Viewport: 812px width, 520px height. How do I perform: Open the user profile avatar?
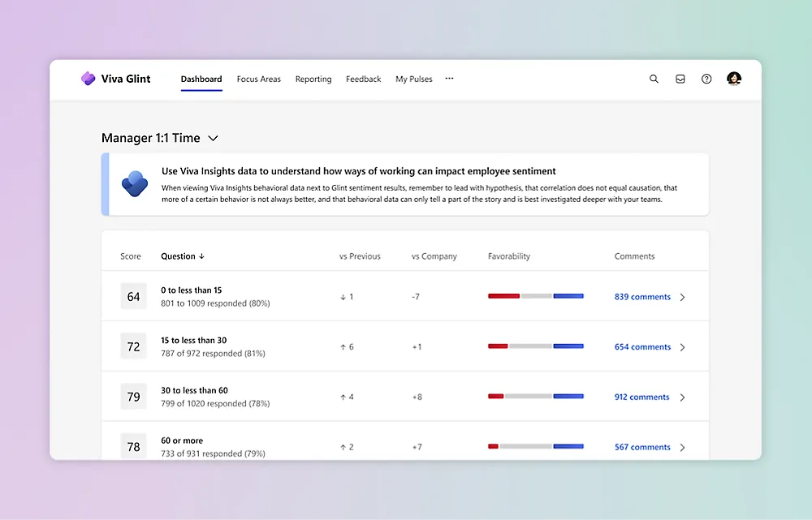[x=734, y=79]
